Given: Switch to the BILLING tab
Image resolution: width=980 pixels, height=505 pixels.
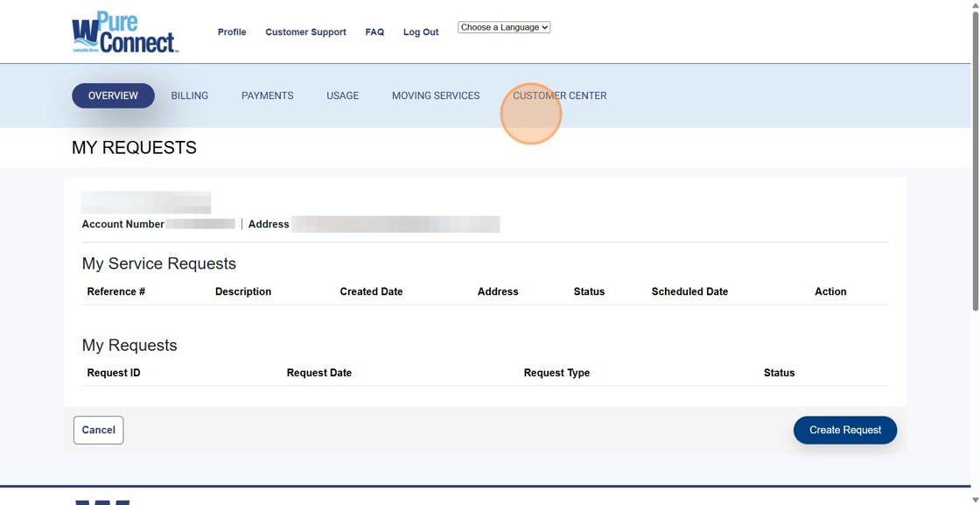Looking at the screenshot, I should (x=189, y=95).
